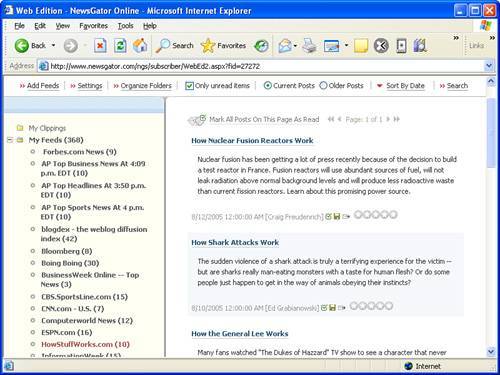Rate the Nuclear Fusion post with first circle

coord(358,215)
